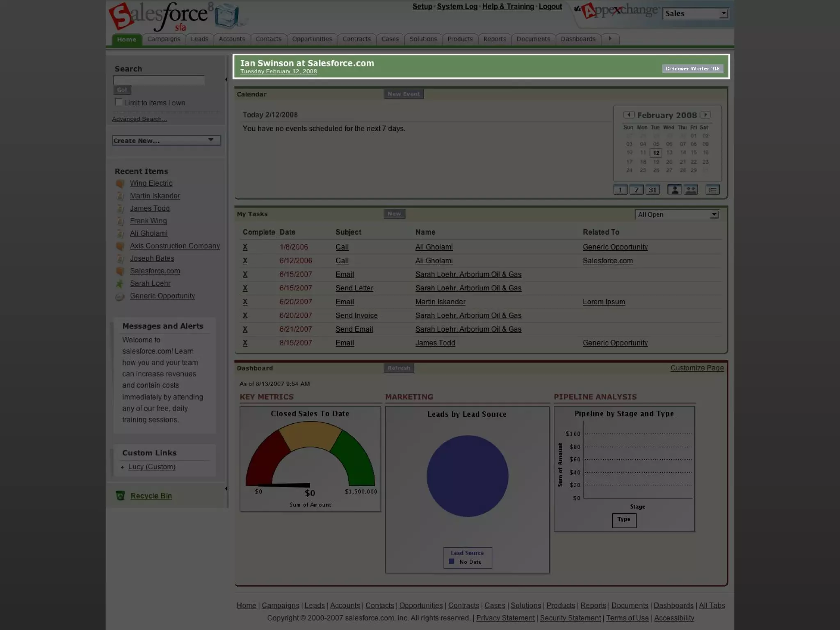
Task: Open the Reports tab
Action: click(494, 39)
